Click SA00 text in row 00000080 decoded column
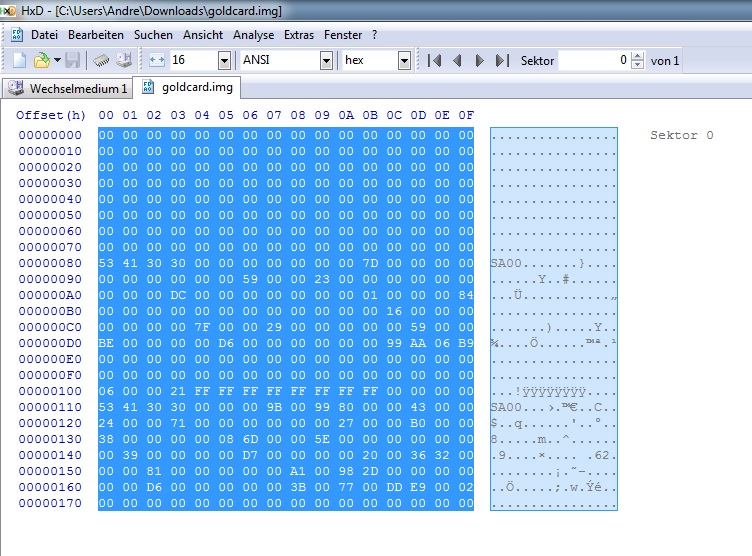752x556 pixels. click(506, 263)
